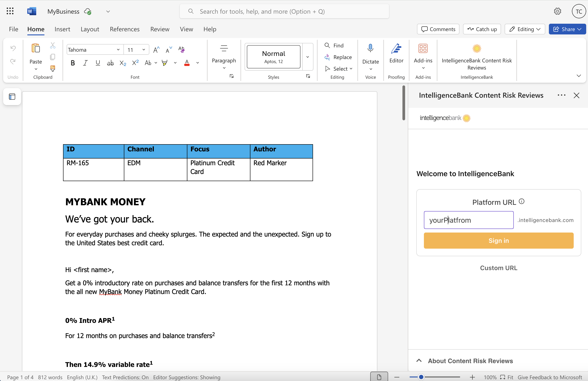
Task: Collapse About Content Risk Reviews section
Action: [419, 360]
